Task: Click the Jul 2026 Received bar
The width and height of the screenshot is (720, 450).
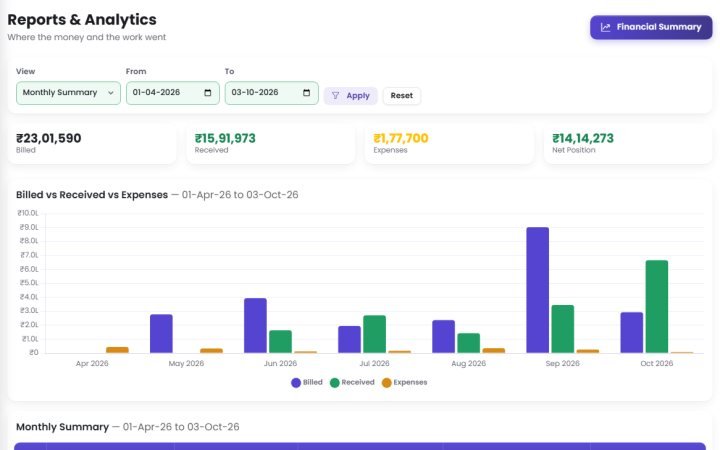Action: click(x=374, y=334)
